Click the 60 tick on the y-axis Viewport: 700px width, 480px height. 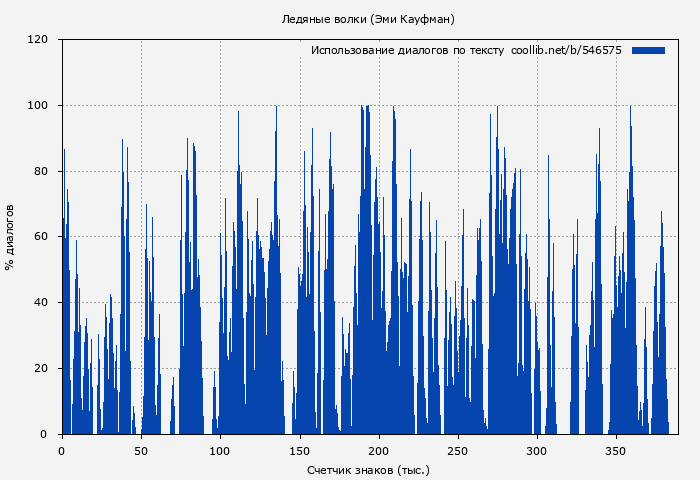coord(42,237)
